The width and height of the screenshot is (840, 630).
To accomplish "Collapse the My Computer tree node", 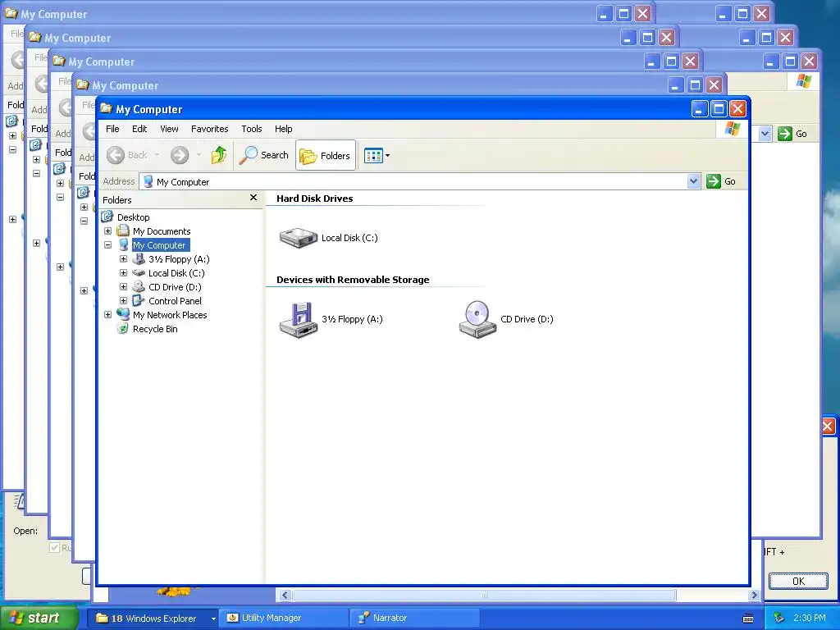I will (x=107, y=244).
